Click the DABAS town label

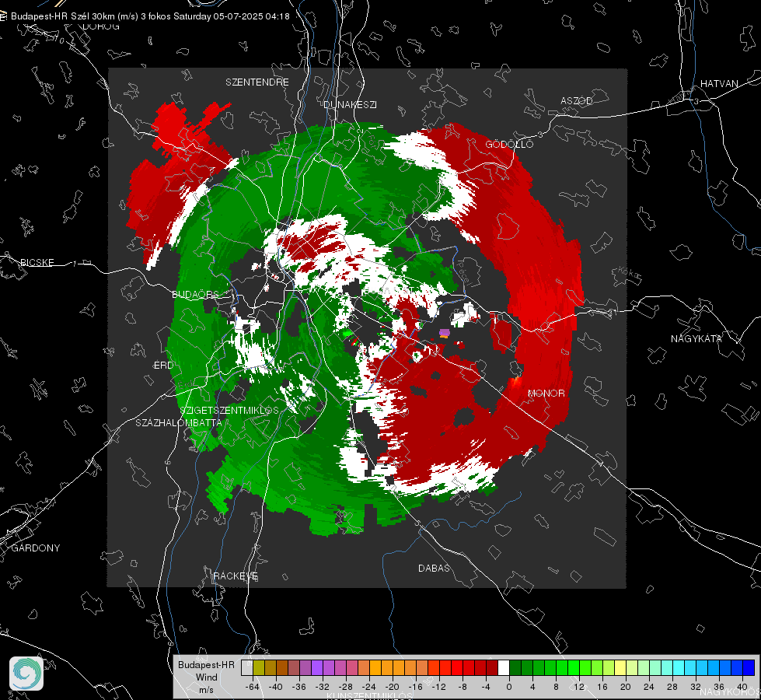pos(434,568)
